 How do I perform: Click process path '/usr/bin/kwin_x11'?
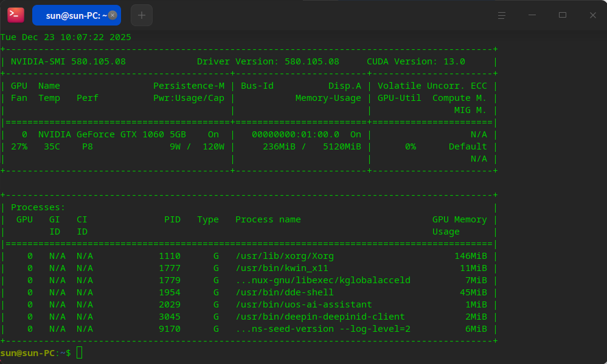point(282,268)
